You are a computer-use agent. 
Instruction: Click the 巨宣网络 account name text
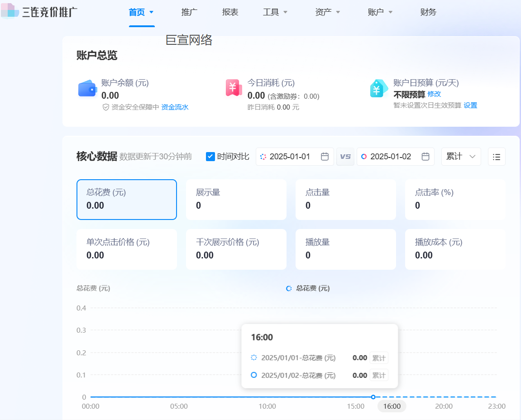click(x=189, y=40)
